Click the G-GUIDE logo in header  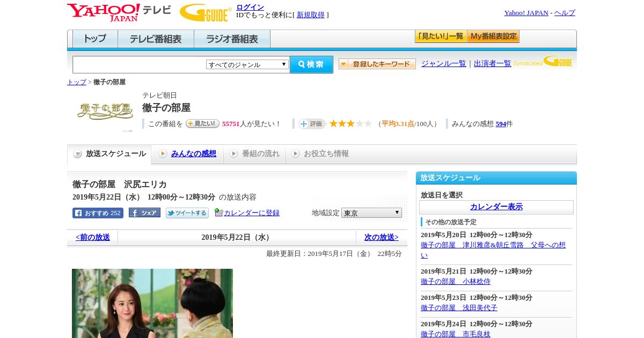click(206, 12)
